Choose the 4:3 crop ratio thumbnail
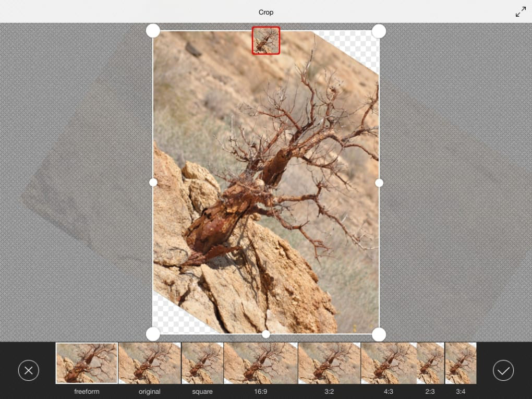 click(x=389, y=363)
